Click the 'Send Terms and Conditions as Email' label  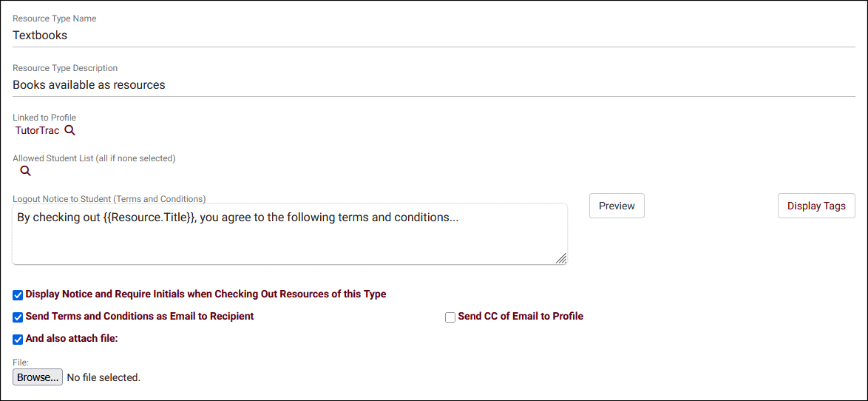140,317
